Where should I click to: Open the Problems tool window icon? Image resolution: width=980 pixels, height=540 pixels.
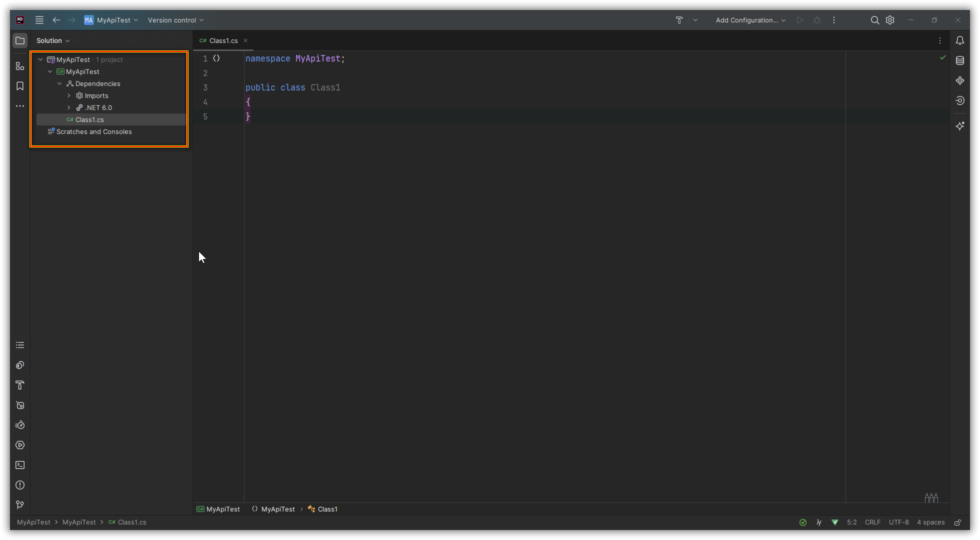coord(20,485)
